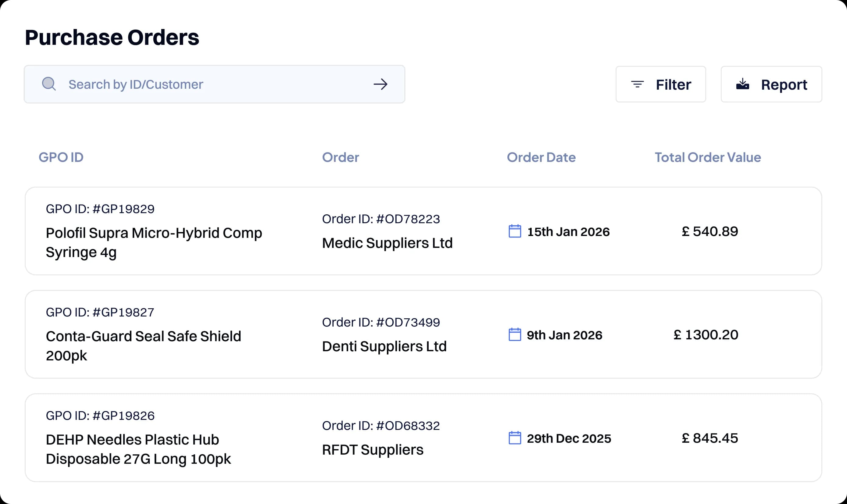This screenshot has height=504, width=847.
Task: Open the Filter options
Action: tap(661, 84)
